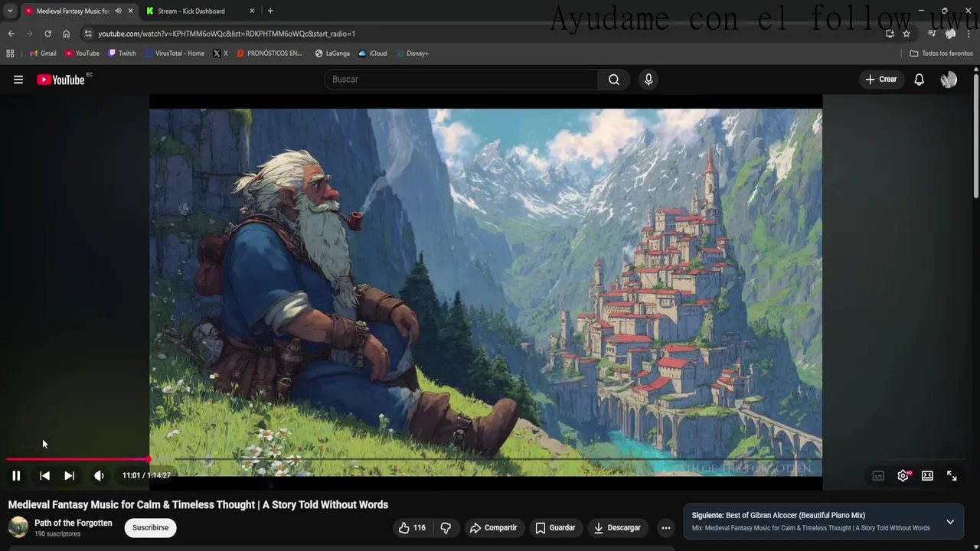Open the player settings gear
The image size is (980, 551).
903,476
